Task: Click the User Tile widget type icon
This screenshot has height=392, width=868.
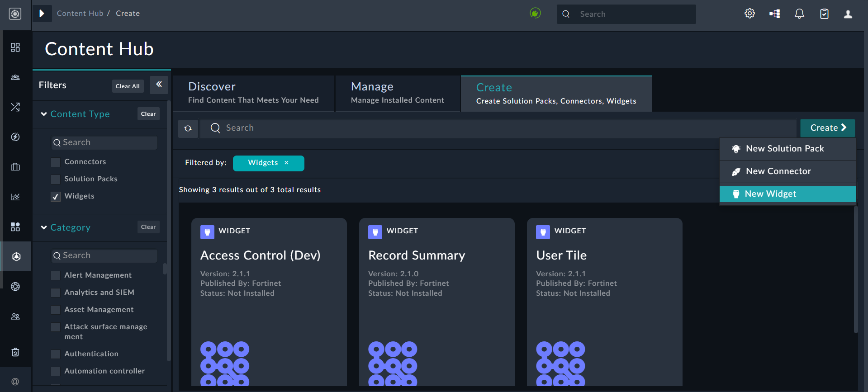Action: (543, 232)
